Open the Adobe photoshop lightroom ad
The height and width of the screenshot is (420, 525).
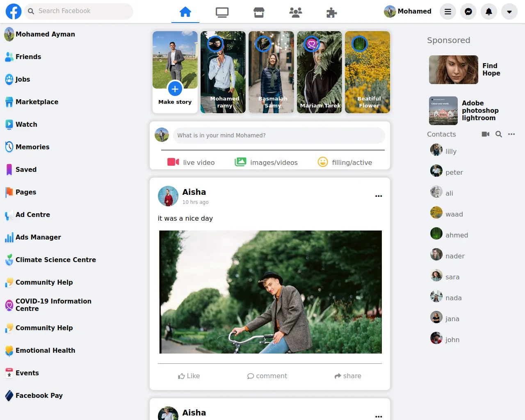[464, 111]
